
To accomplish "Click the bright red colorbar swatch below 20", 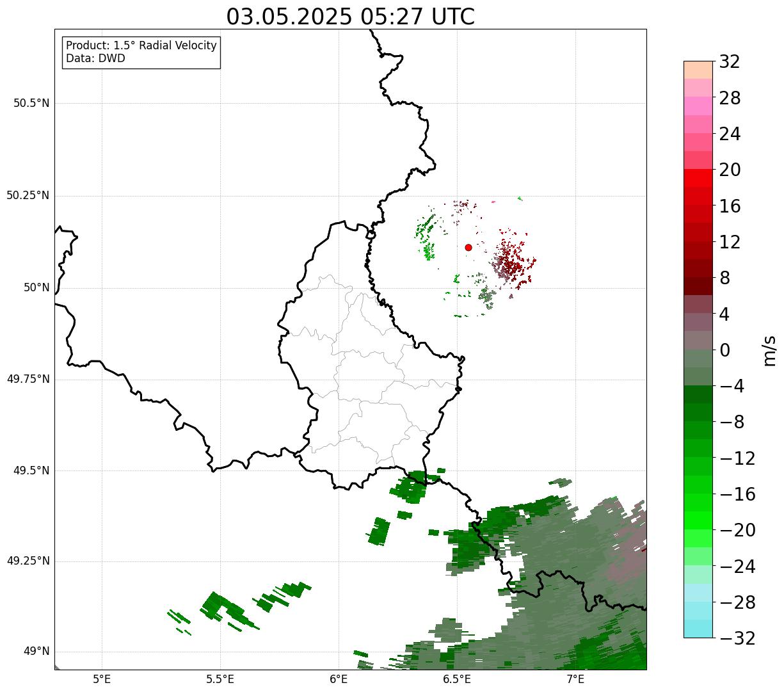I will click(x=698, y=178).
